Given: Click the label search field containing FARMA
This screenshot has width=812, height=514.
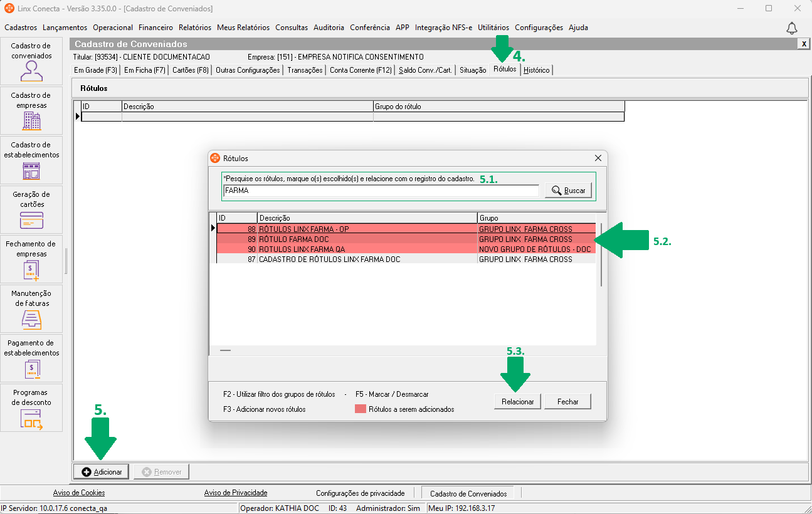Looking at the screenshot, I should (381, 191).
